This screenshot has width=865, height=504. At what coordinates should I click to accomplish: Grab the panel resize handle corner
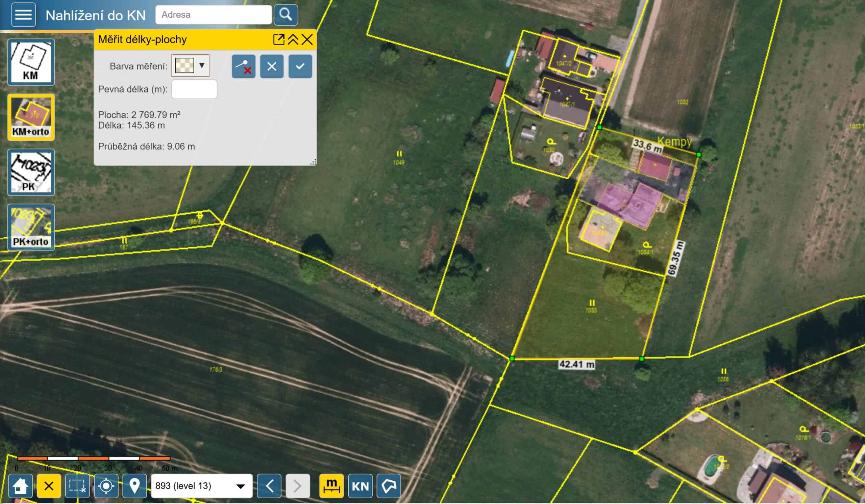click(x=313, y=162)
